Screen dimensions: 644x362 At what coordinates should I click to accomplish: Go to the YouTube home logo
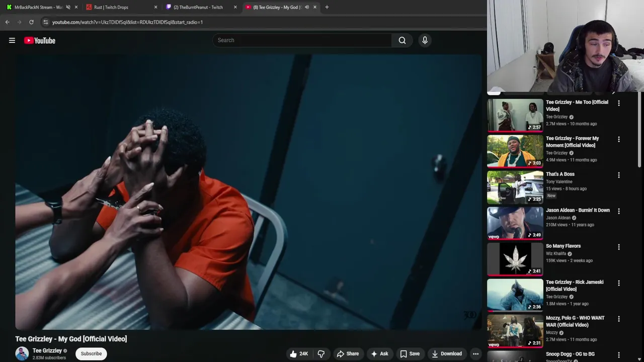(x=40, y=41)
